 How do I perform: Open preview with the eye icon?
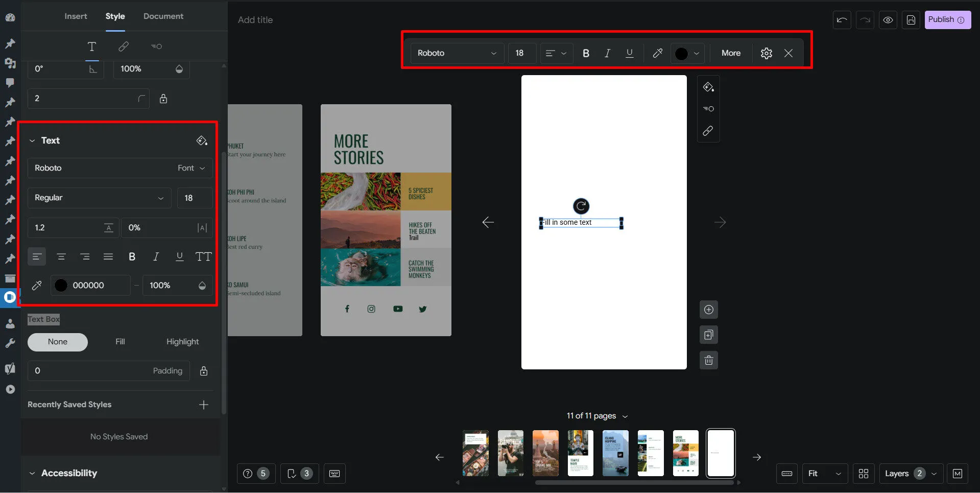point(888,20)
